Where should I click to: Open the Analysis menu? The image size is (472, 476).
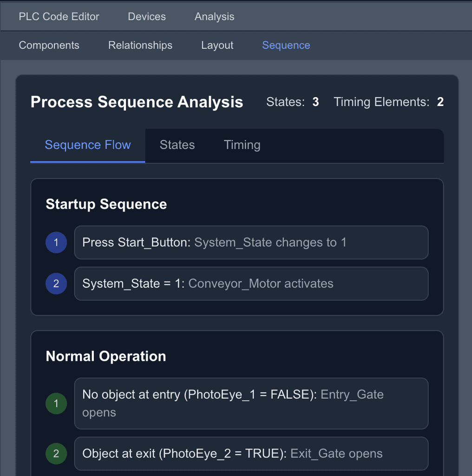[x=214, y=16]
